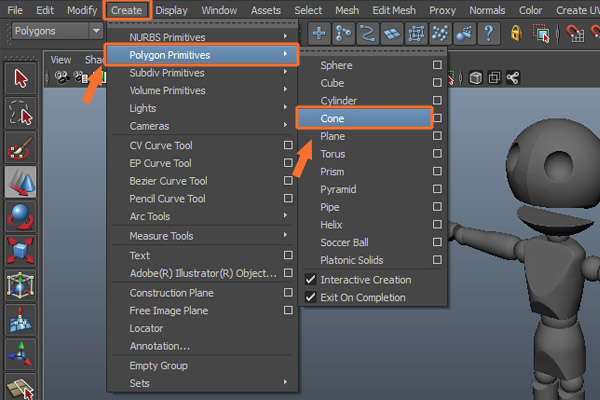The width and height of the screenshot is (600, 400).
Task: Open the Cube options box
Action: (x=437, y=83)
